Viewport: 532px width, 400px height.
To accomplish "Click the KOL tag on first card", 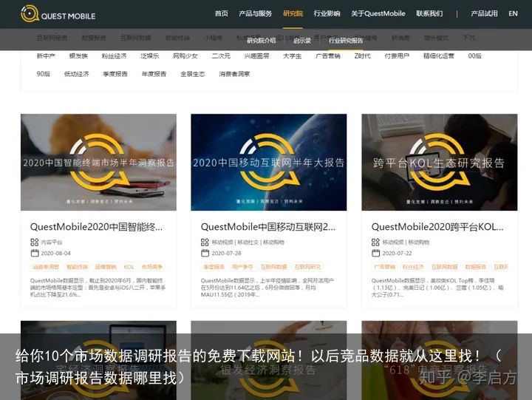I will click(129, 267).
